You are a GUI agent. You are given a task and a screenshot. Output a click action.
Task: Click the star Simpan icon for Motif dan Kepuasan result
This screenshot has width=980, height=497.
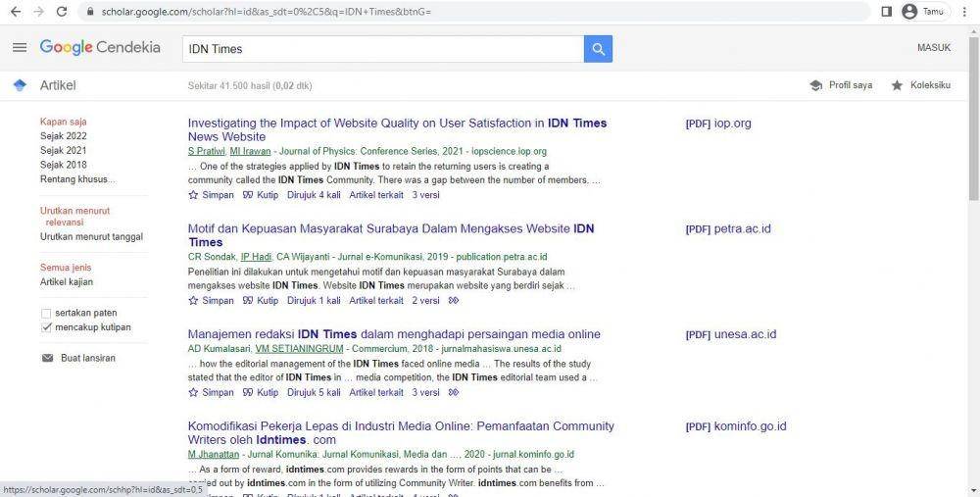(x=193, y=301)
